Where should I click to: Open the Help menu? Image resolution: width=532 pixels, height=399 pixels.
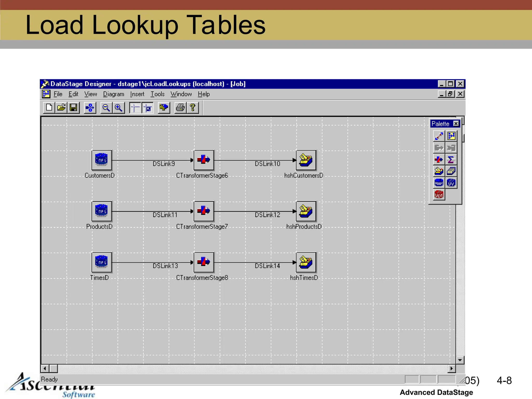click(204, 94)
